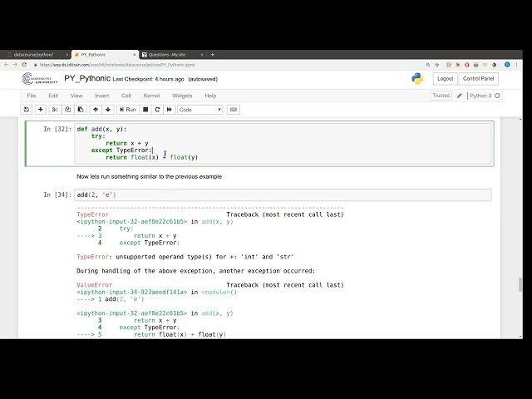Click the pencil edit mode icon
The width and height of the screenshot is (532, 399).
[x=460, y=96]
